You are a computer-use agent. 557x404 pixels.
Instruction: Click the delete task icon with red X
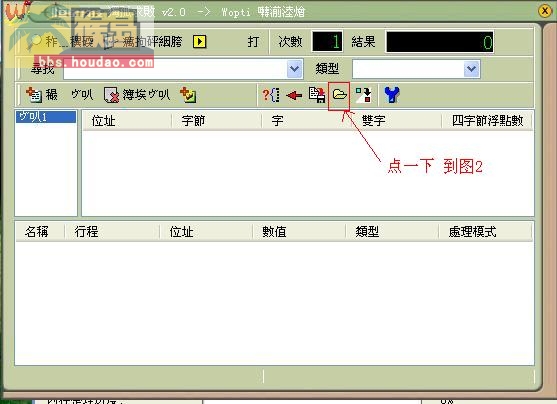point(111,95)
